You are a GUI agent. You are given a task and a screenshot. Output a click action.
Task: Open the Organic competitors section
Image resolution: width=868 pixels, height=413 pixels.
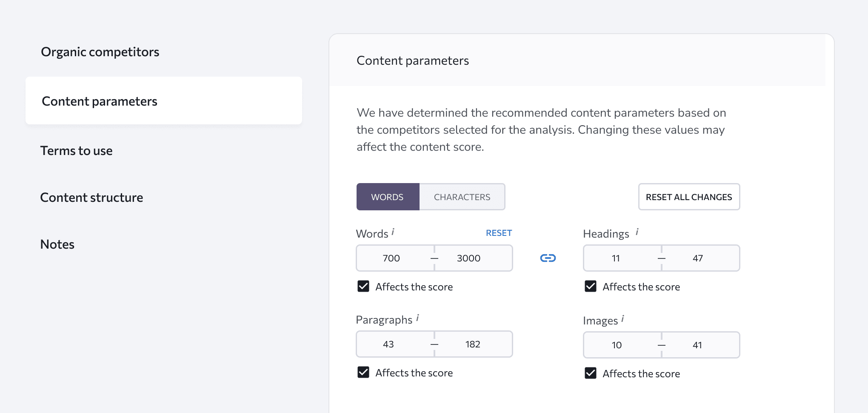click(100, 52)
